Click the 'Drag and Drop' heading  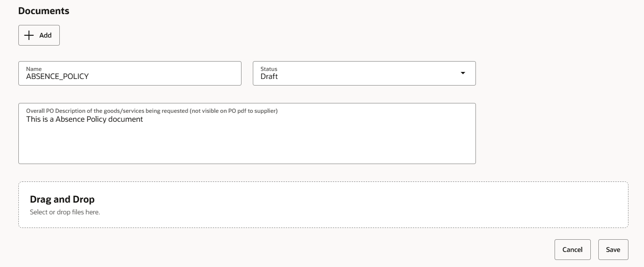point(62,199)
